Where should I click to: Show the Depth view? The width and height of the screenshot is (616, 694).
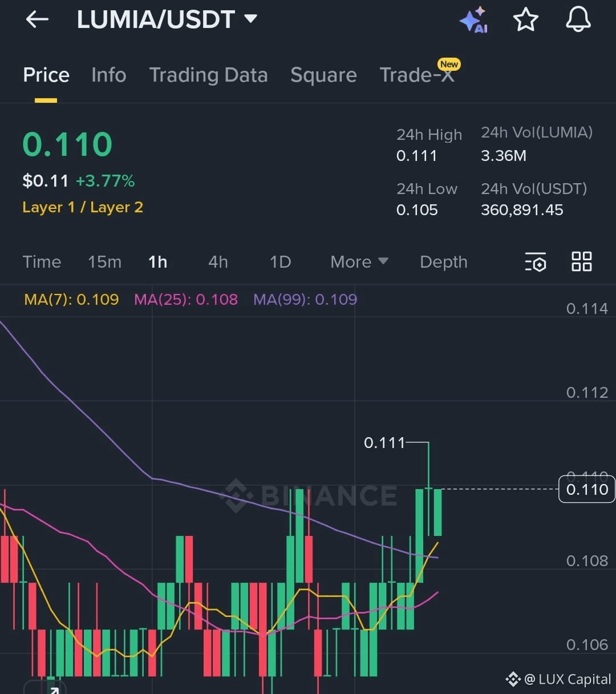tap(444, 262)
